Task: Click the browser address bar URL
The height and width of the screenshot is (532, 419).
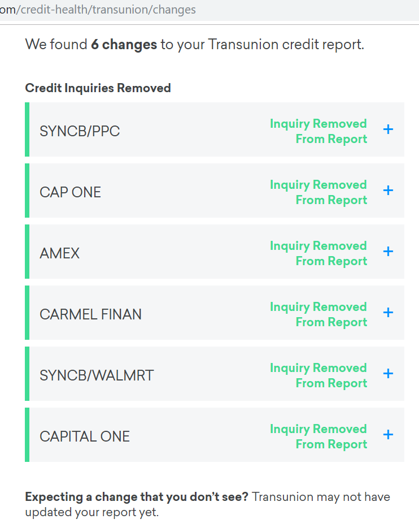Action: click(x=98, y=10)
